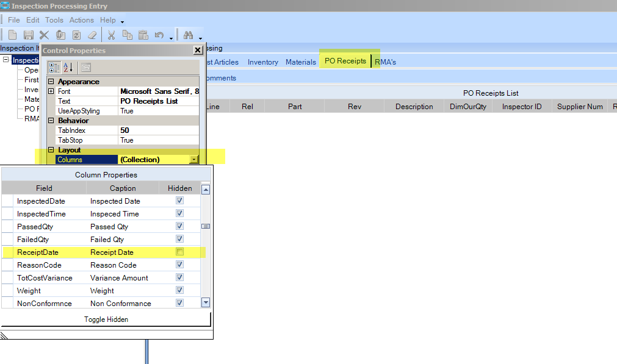Collapse the Appearance property category
Image resolution: width=617 pixels, height=364 pixels.
tap(51, 81)
